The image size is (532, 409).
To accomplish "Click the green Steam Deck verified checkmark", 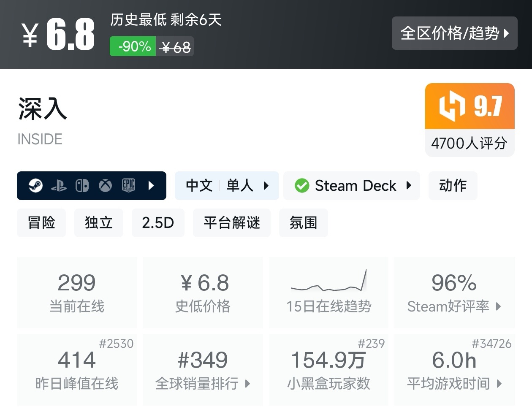I will click(301, 185).
